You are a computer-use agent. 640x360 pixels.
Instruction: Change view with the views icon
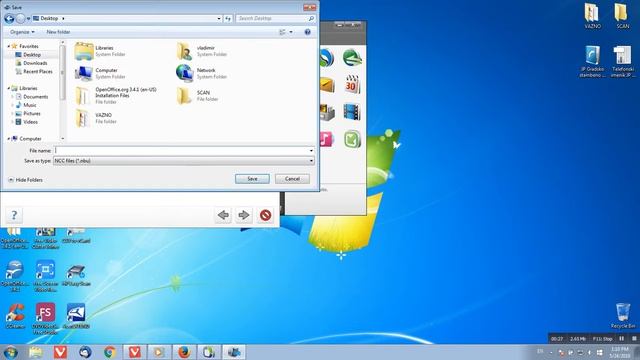(x=282, y=32)
